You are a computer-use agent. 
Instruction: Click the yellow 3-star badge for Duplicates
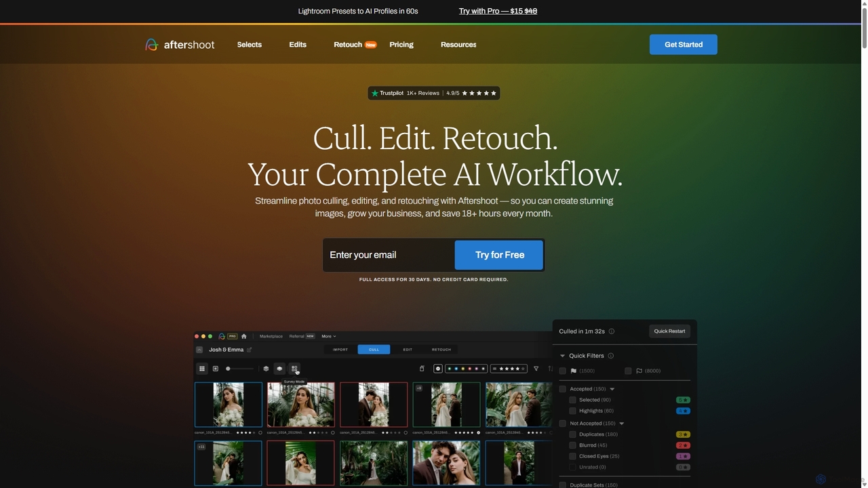[x=683, y=434]
